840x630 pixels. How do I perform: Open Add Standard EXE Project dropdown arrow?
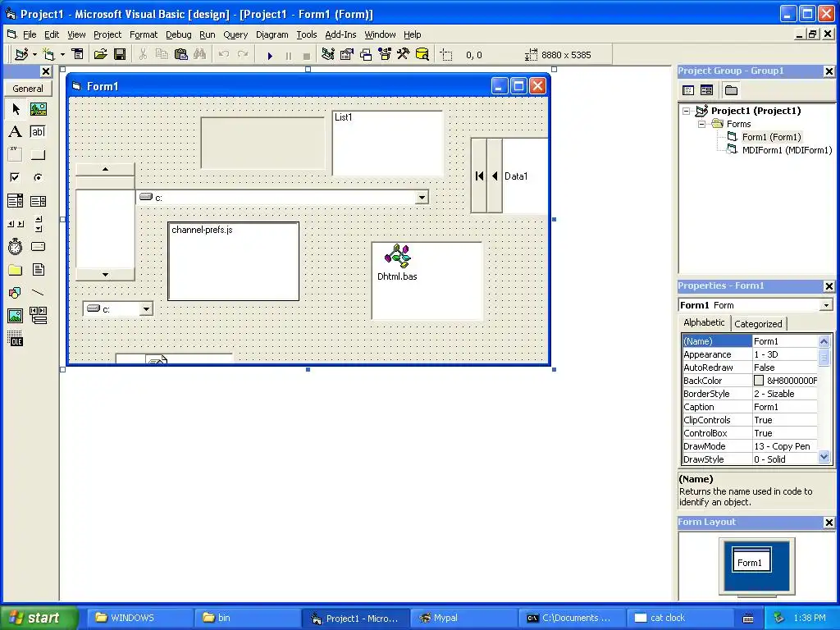[34, 55]
